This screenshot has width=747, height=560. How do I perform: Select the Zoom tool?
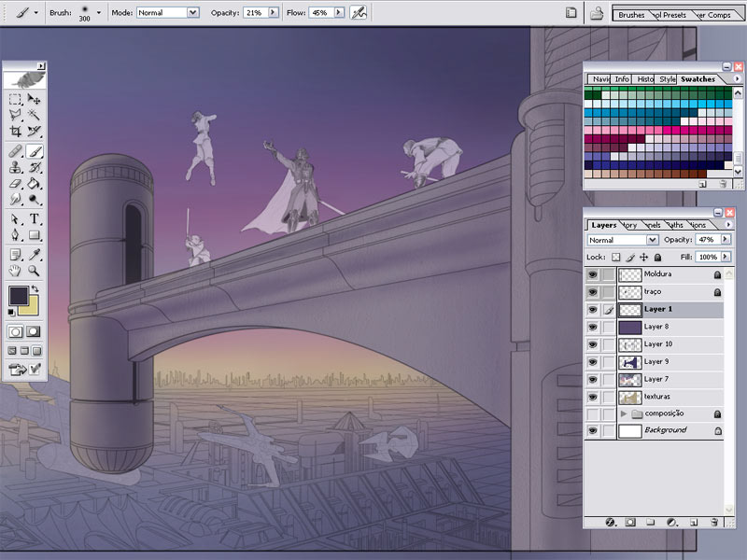[34, 271]
